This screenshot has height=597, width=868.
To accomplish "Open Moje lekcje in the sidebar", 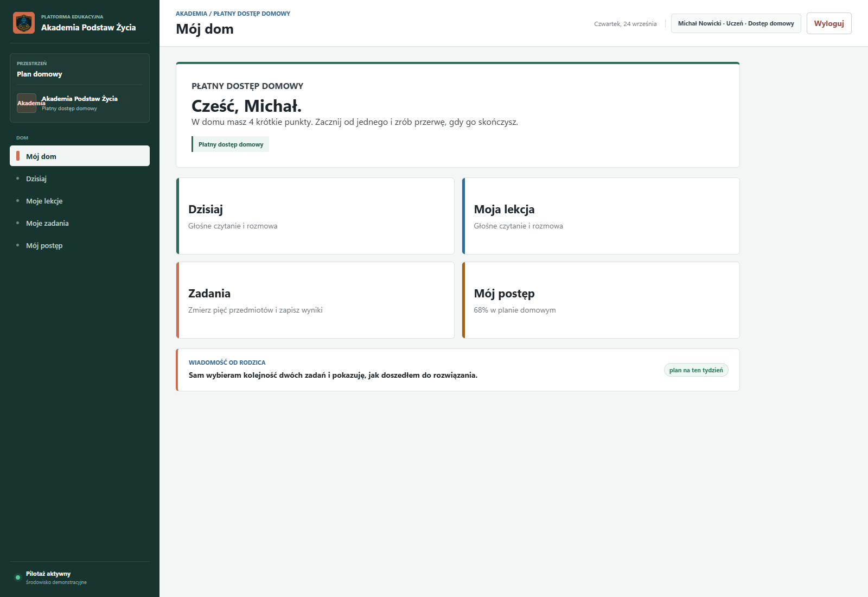I will tap(80, 201).
